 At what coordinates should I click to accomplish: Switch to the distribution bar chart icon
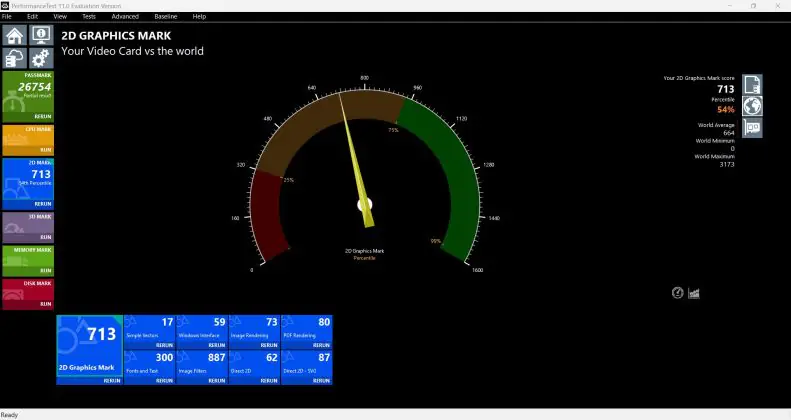(x=694, y=293)
